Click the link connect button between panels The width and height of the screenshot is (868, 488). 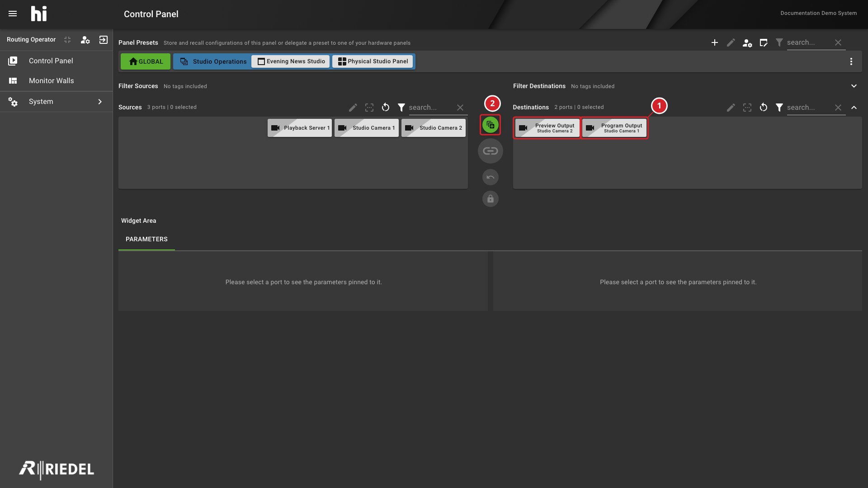point(491,151)
